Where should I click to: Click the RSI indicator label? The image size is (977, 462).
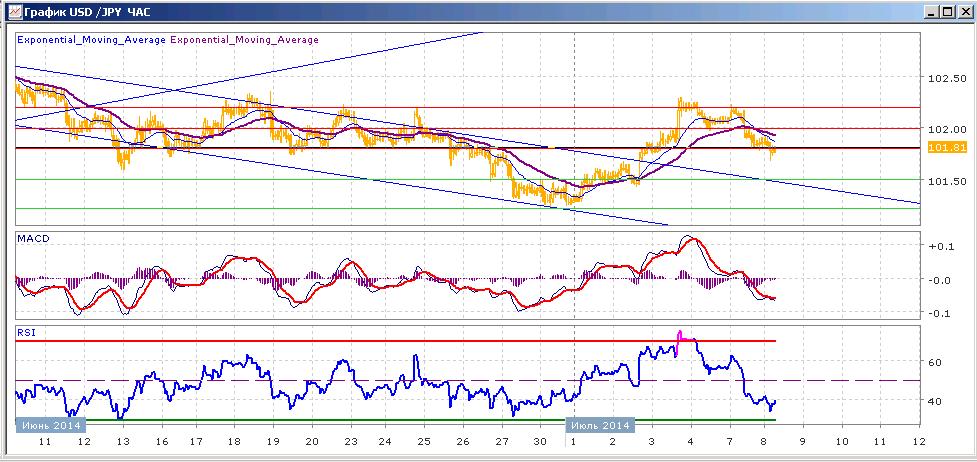tap(26, 332)
